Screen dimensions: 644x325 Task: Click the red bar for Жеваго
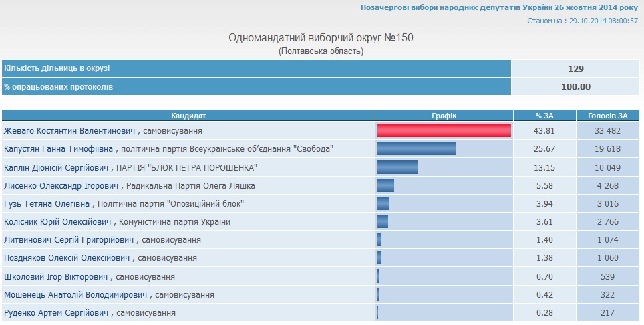pos(444,131)
